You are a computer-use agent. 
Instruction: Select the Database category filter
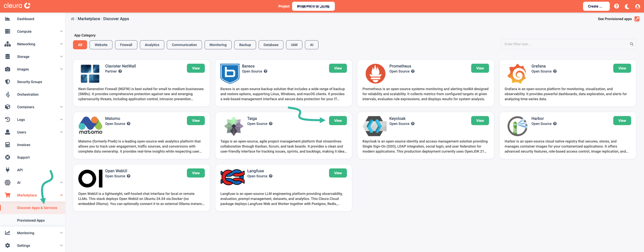point(271,45)
